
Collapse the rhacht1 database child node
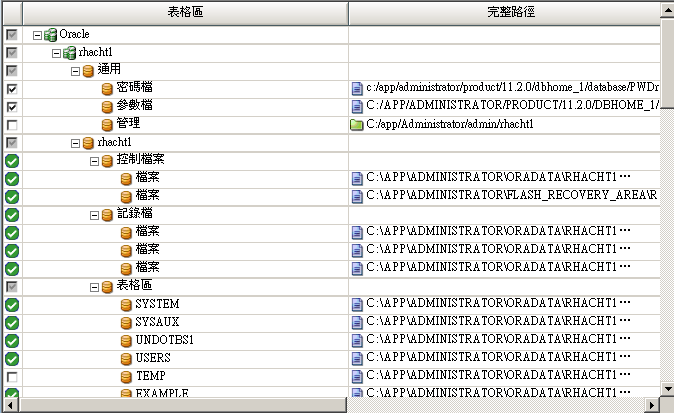(75, 143)
